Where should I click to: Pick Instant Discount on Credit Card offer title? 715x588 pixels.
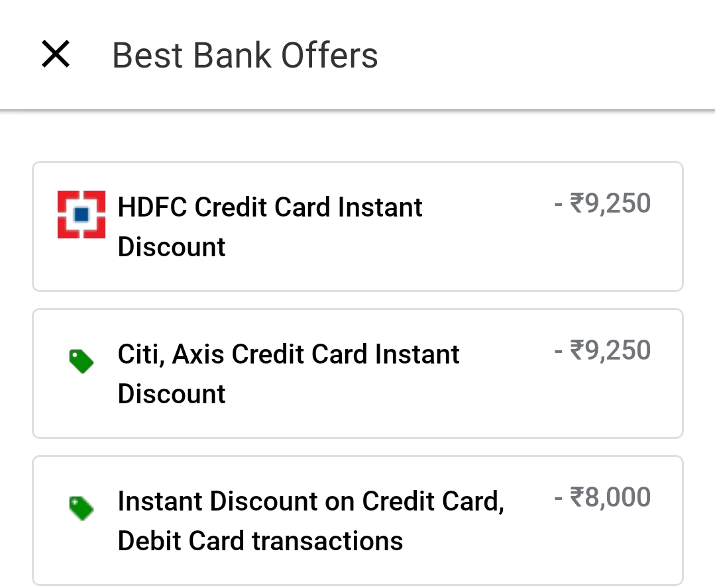(311, 502)
